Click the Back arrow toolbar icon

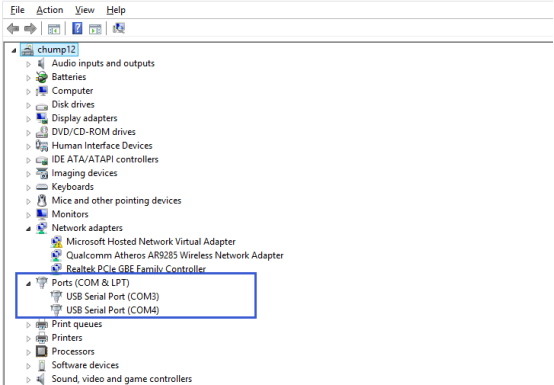(13, 28)
